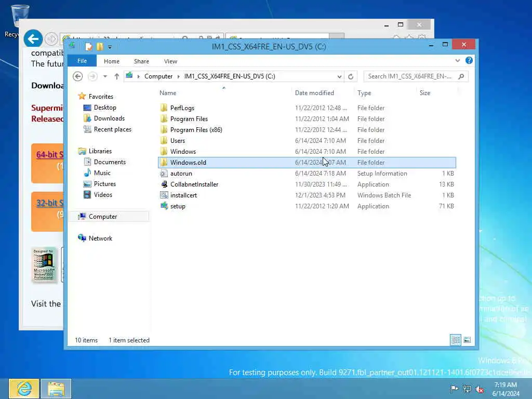
Task: Click the search magnifier icon
Action: 461,76
